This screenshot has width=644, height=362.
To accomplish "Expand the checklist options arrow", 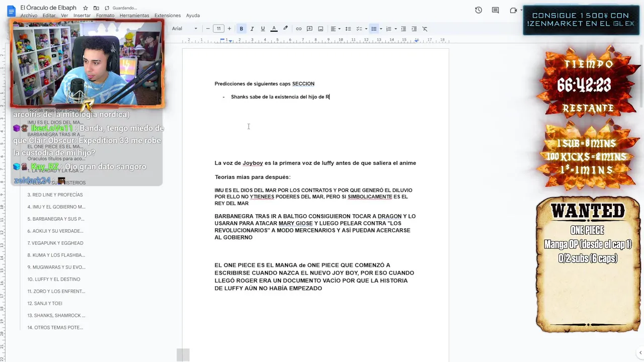I will coord(366,29).
